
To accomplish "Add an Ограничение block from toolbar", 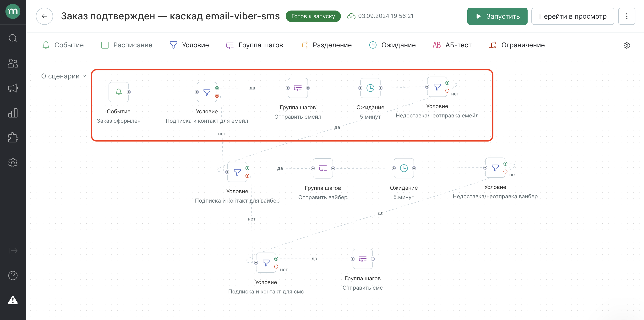I will tap(517, 45).
